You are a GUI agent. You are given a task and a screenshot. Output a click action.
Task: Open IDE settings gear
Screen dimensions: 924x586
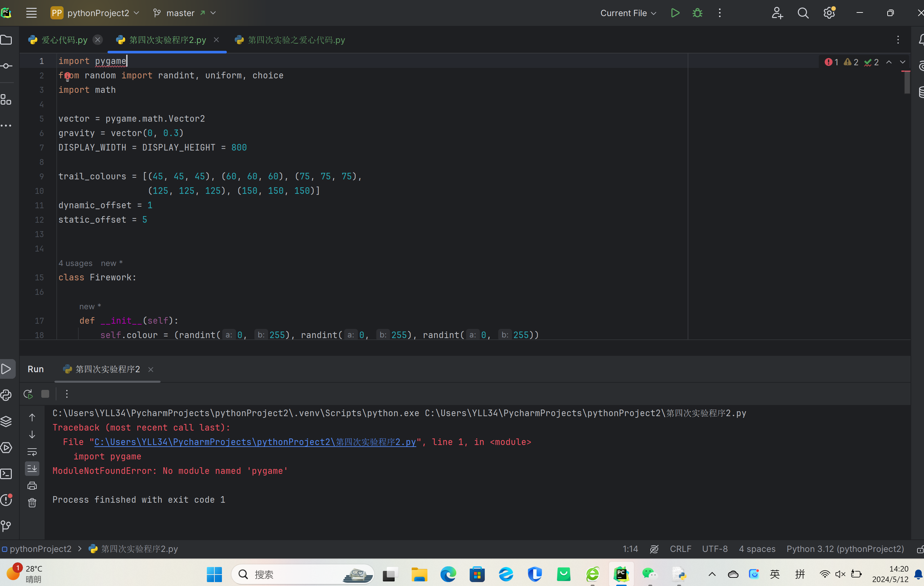point(829,13)
